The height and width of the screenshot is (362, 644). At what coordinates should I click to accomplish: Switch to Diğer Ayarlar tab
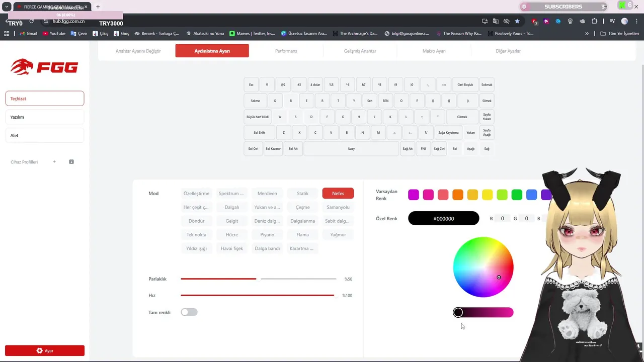click(x=508, y=51)
